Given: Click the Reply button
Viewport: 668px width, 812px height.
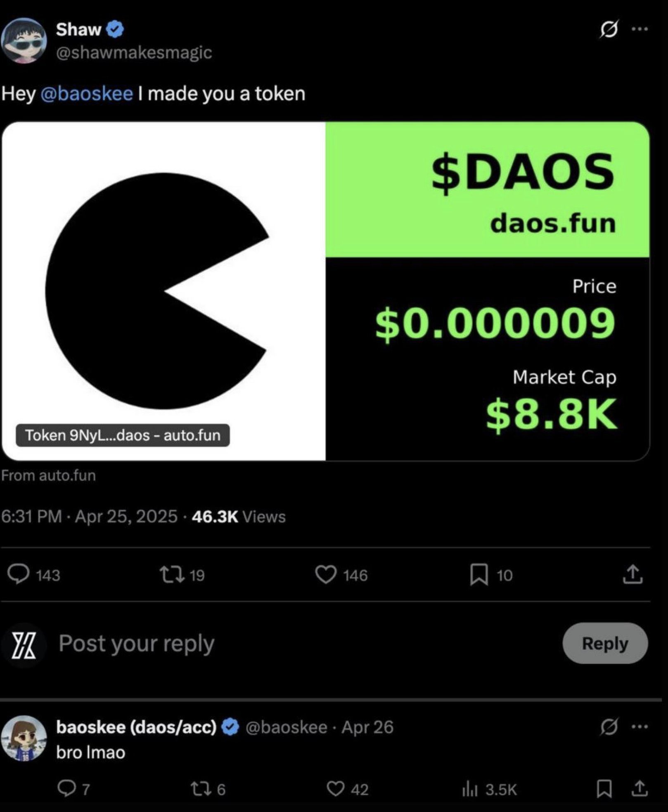Looking at the screenshot, I should (x=604, y=644).
